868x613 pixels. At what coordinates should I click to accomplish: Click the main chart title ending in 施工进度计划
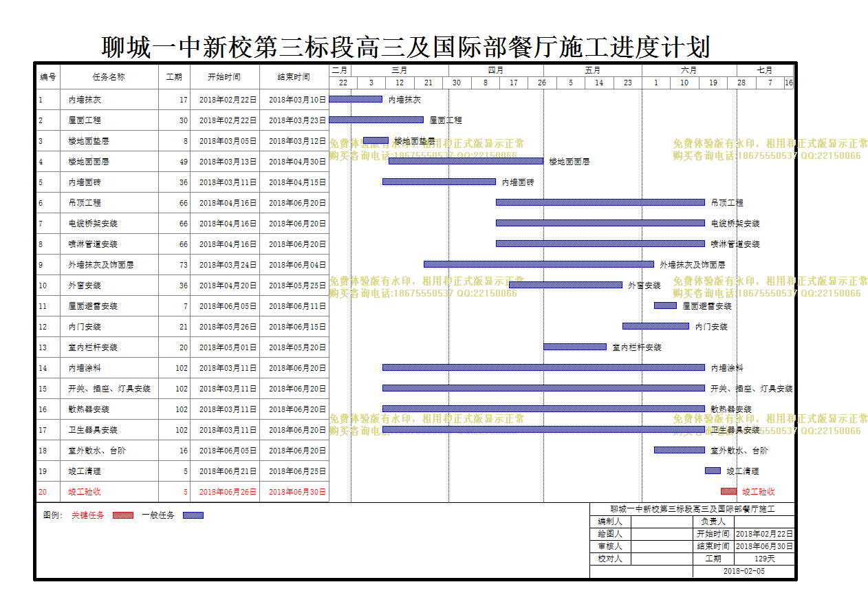(406, 47)
